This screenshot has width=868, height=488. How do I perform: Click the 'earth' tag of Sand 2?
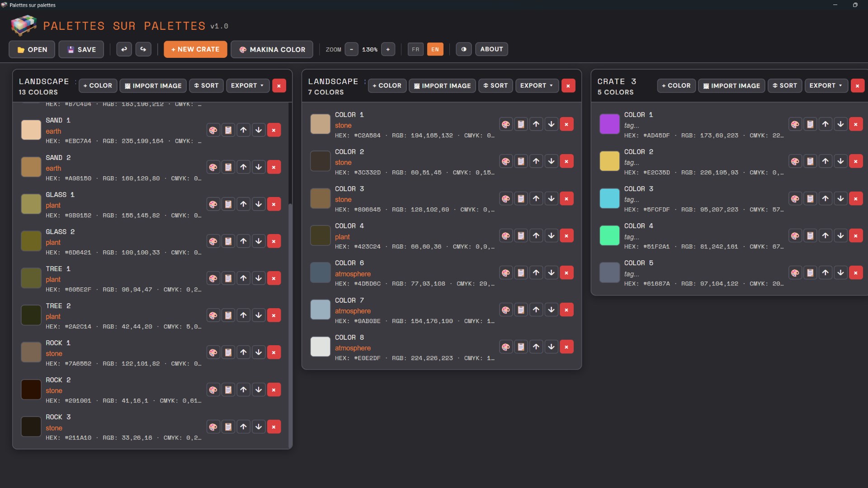click(x=53, y=168)
